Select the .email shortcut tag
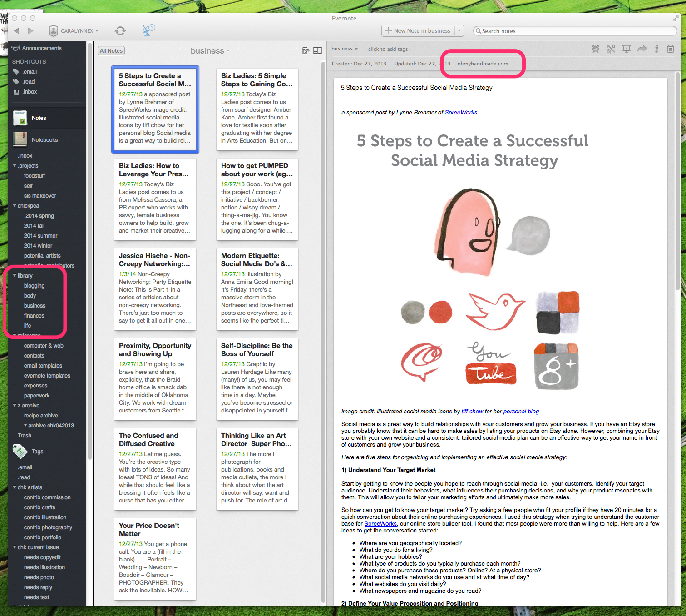 pos(30,72)
